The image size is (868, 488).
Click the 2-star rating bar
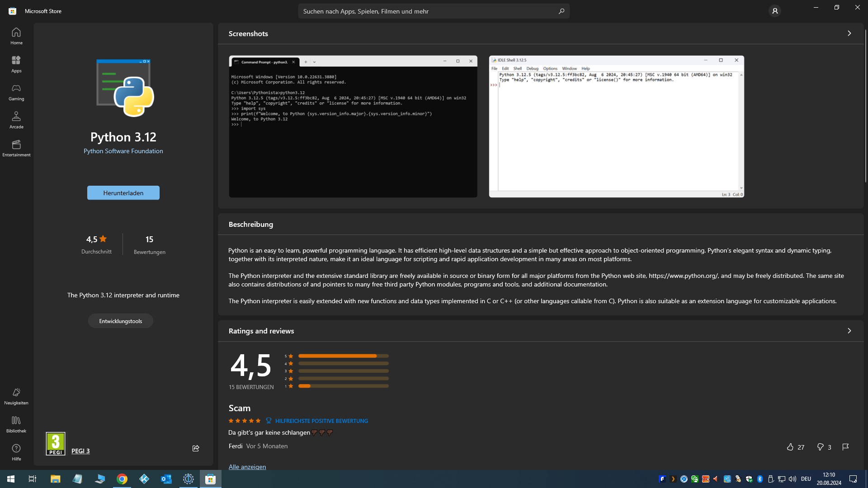coord(344,379)
